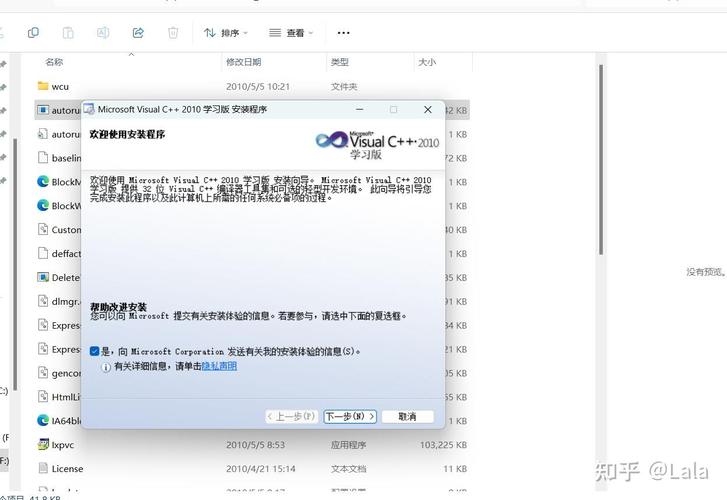
Task: Click the 应用程序 type cell of Ixpvc
Action: tap(348, 445)
